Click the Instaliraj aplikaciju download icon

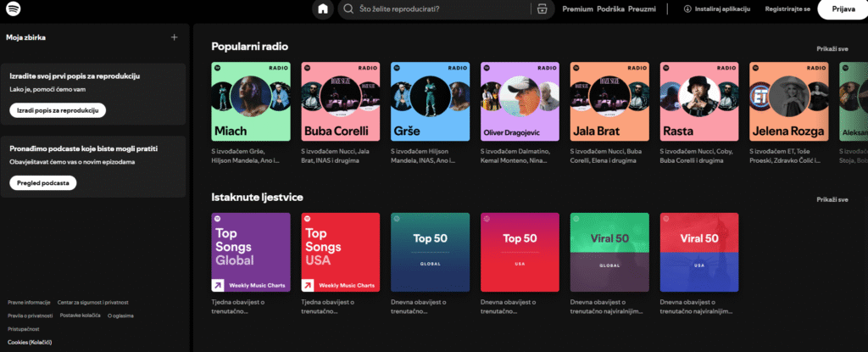point(687,9)
